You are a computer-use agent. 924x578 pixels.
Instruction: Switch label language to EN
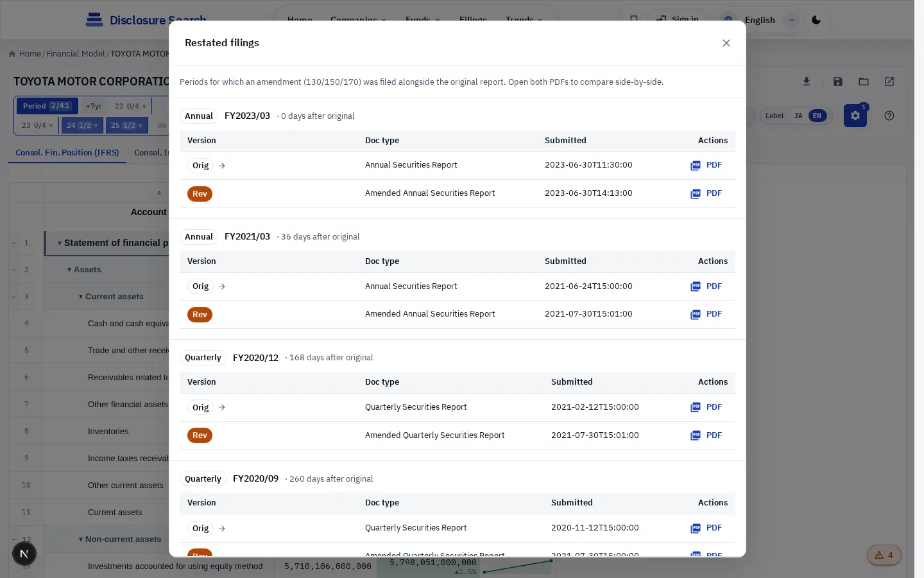[817, 116]
